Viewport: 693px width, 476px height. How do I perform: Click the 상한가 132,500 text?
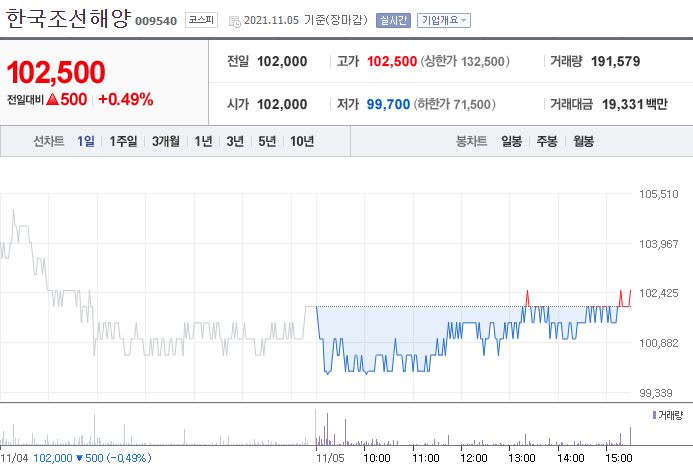[465, 61]
